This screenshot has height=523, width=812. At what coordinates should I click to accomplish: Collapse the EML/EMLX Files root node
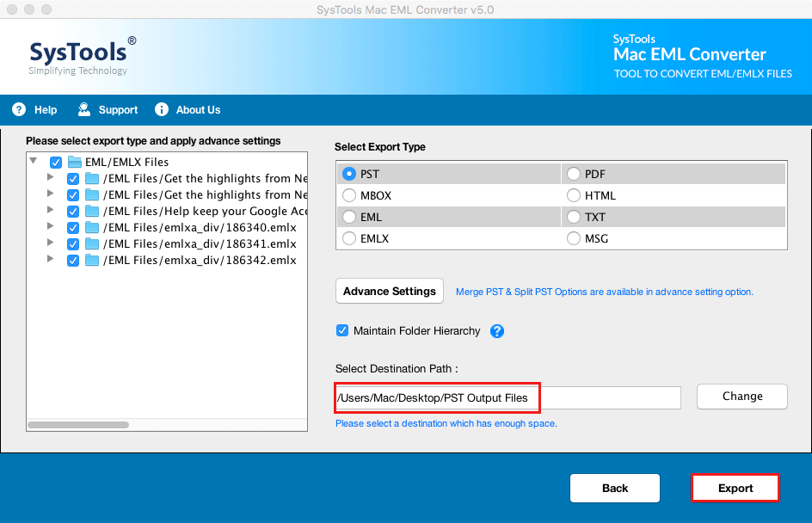pos(34,161)
